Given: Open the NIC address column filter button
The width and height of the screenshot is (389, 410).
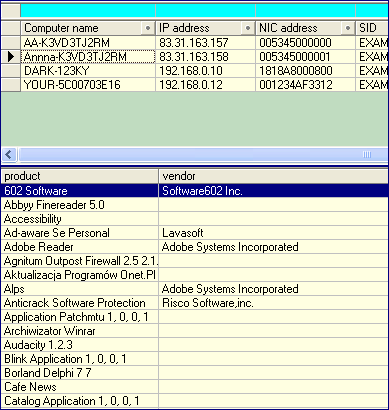Looking at the screenshot, I should (x=348, y=28).
